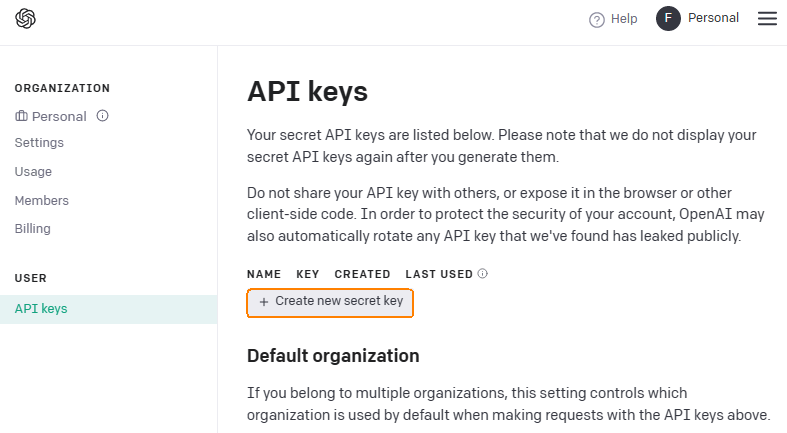Navigate to Billing in sidebar

(x=32, y=229)
